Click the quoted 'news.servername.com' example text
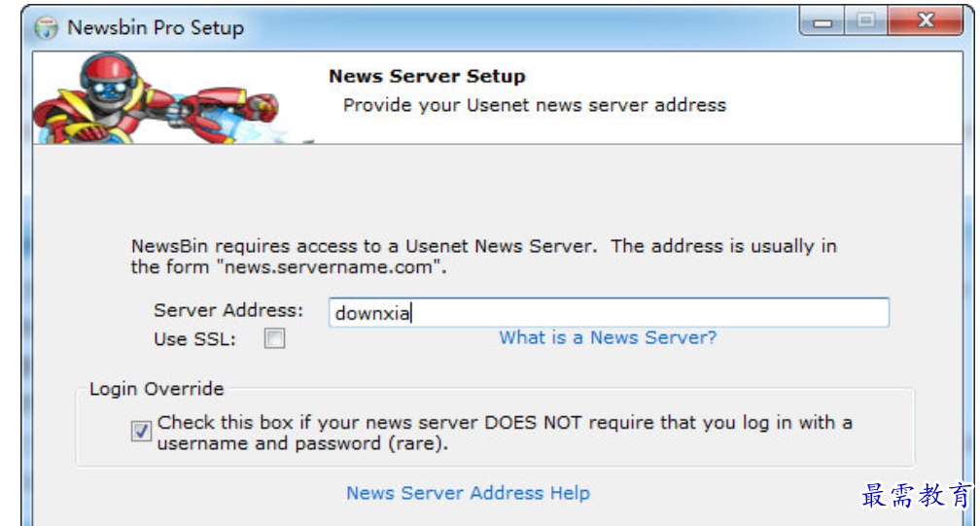Viewport: 980px width, 526px height. click(x=329, y=267)
